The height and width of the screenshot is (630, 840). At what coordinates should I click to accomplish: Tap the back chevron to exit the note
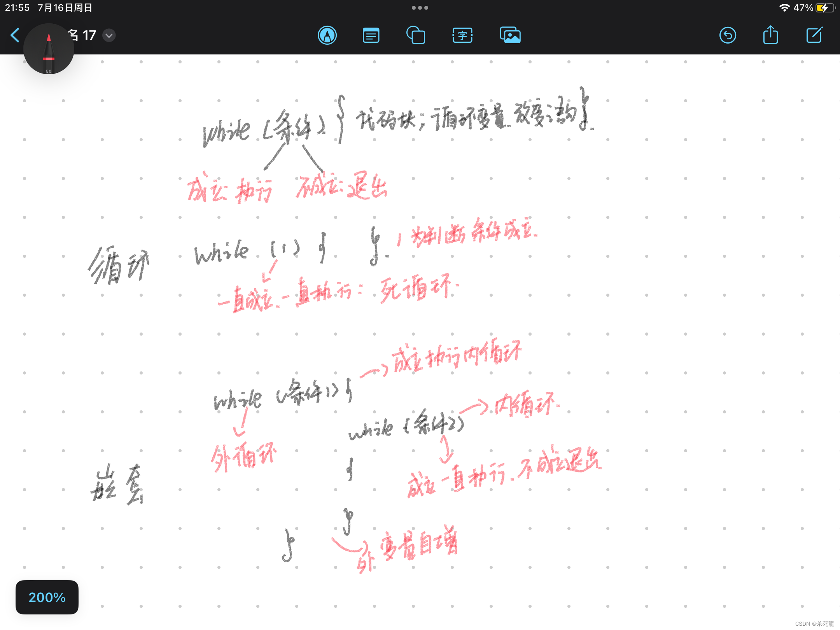click(15, 35)
